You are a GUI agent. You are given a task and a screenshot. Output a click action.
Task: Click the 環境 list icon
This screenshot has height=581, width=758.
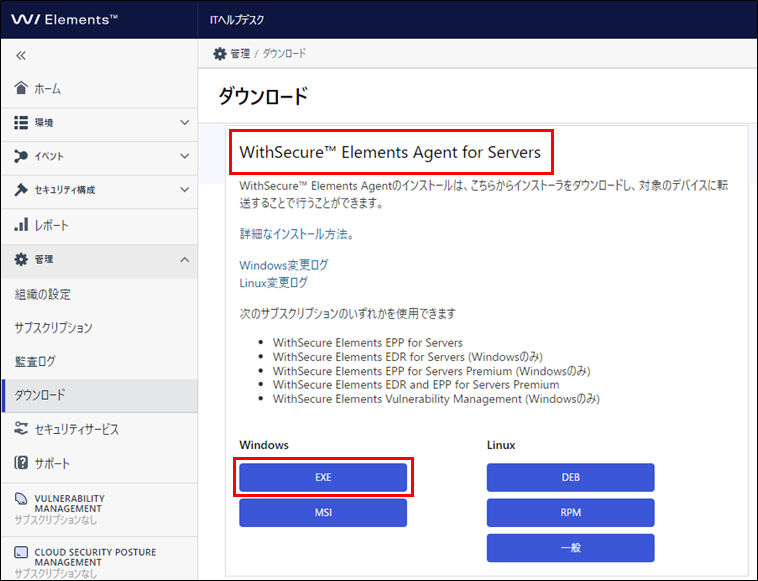21,123
